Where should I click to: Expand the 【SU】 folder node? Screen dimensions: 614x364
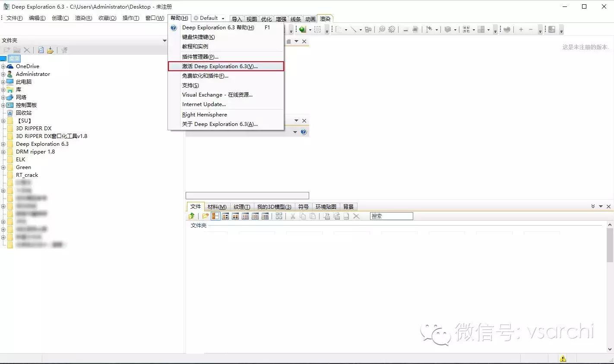click(x=3, y=121)
